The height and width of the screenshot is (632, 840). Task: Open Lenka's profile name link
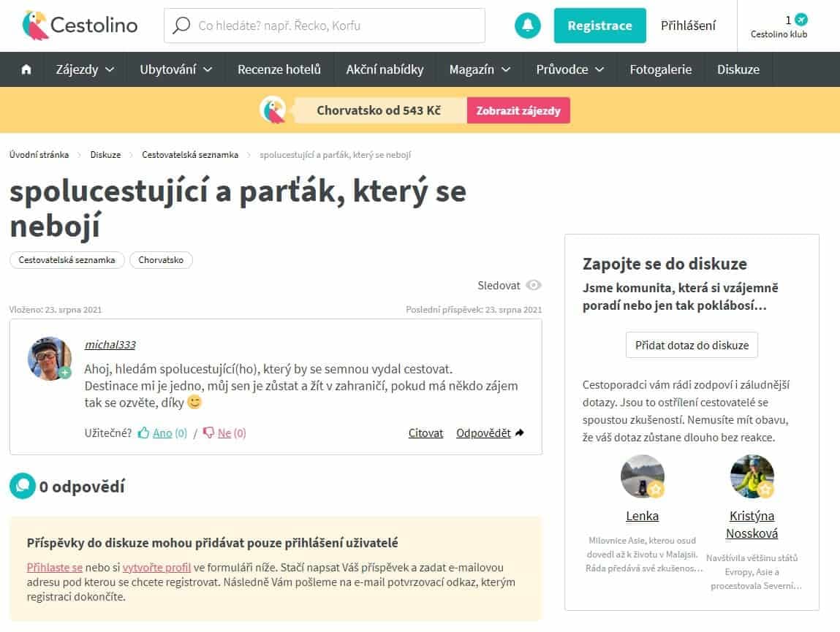click(643, 516)
